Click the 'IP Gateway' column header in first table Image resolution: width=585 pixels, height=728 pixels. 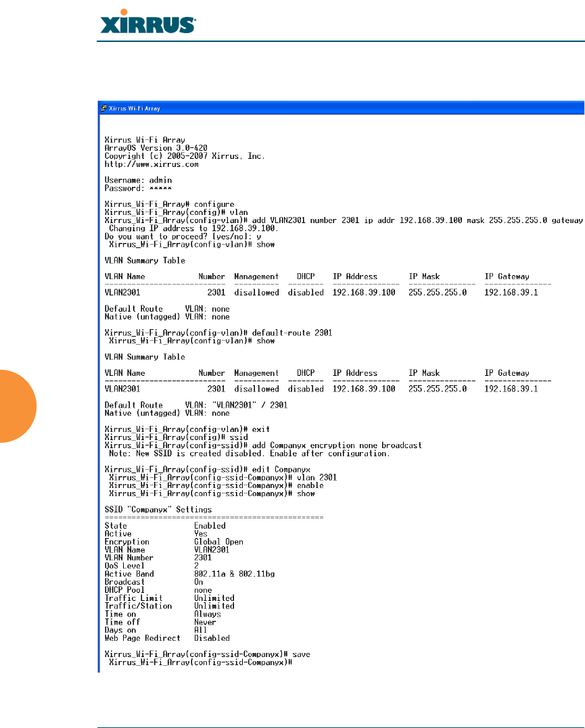click(507, 276)
